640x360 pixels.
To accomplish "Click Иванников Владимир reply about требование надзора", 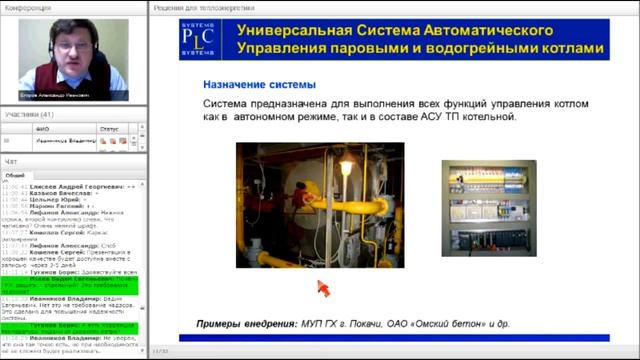I will point(68,308).
